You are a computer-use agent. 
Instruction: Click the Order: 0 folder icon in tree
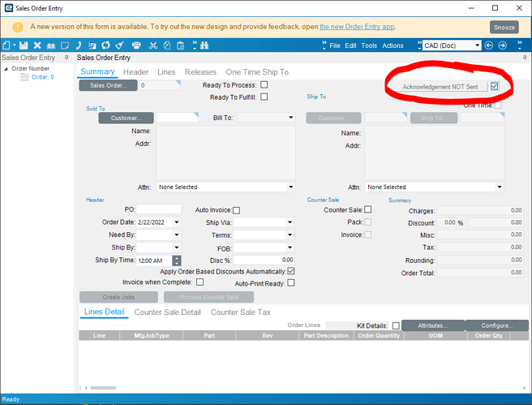tap(24, 77)
